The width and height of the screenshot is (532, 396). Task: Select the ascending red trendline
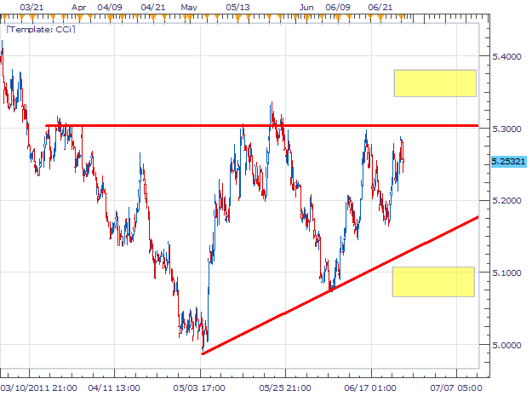[340, 285]
